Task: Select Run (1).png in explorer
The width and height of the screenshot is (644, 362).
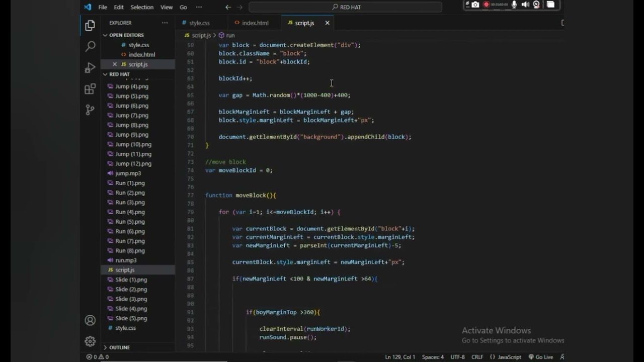Action: pos(138,183)
